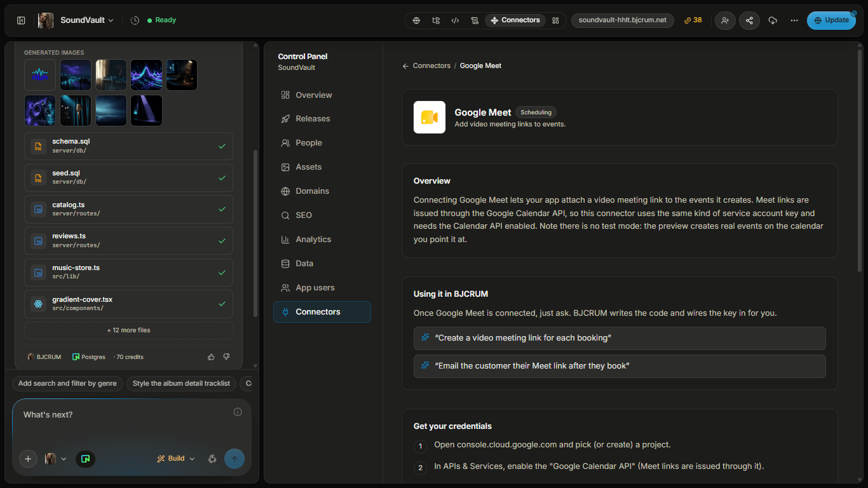
Task: Click the globe preview icon in toolbar
Action: [416, 20]
